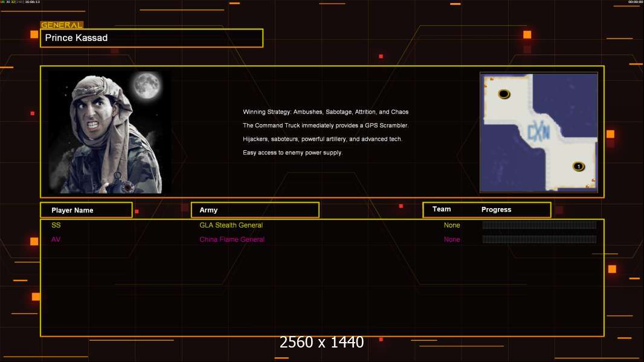Click the Winning Strategy text line
This screenshot has width=644, height=362.
click(326, 112)
